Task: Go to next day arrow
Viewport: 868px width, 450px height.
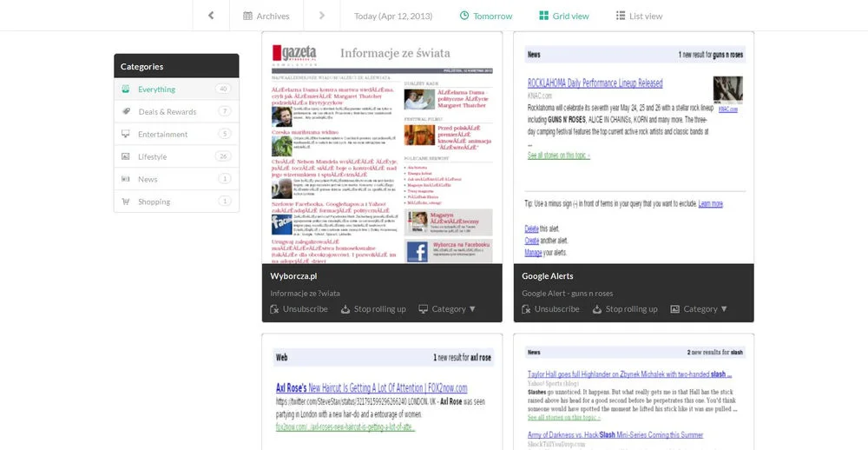Action: pos(322,16)
